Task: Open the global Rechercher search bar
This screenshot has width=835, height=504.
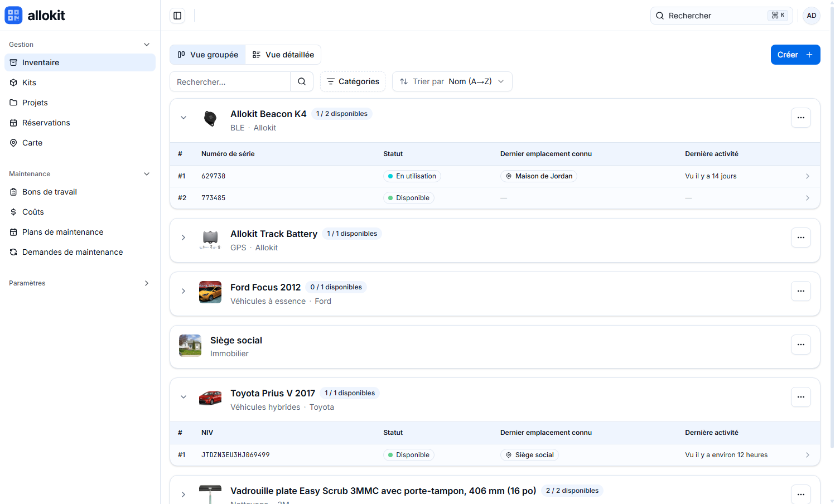Action: (722, 16)
